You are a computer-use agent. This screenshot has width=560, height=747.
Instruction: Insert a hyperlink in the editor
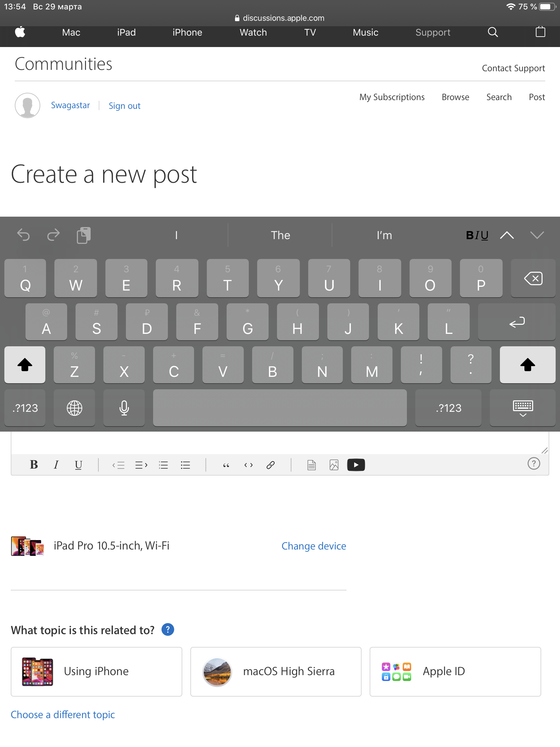click(270, 465)
